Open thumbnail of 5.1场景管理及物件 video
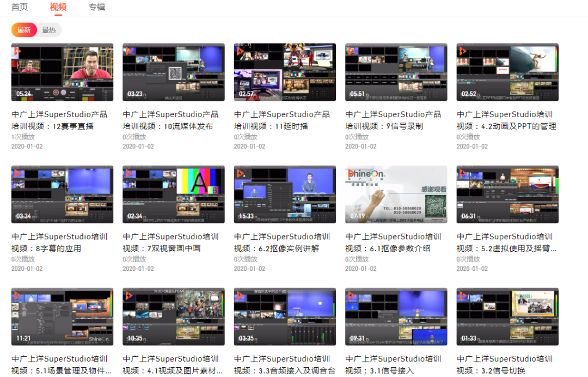588x377 pixels. click(62, 317)
